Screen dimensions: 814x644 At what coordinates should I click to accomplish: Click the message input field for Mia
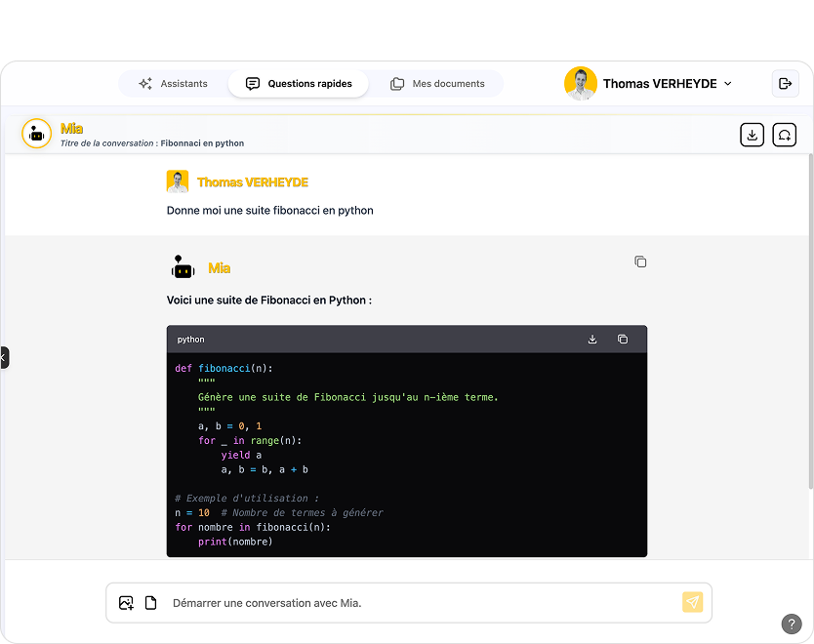click(420, 603)
